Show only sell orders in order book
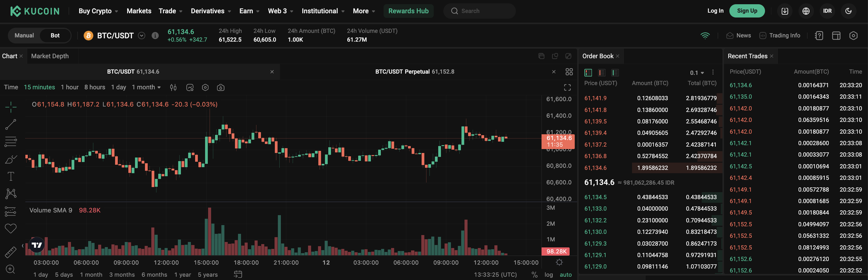Screen dimensions: 868x280 pos(602,72)
